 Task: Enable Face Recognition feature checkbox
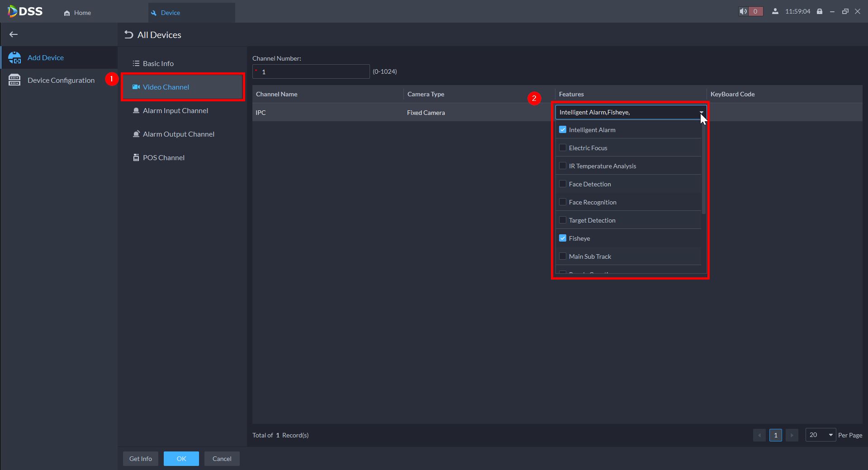tap(563, 202)
